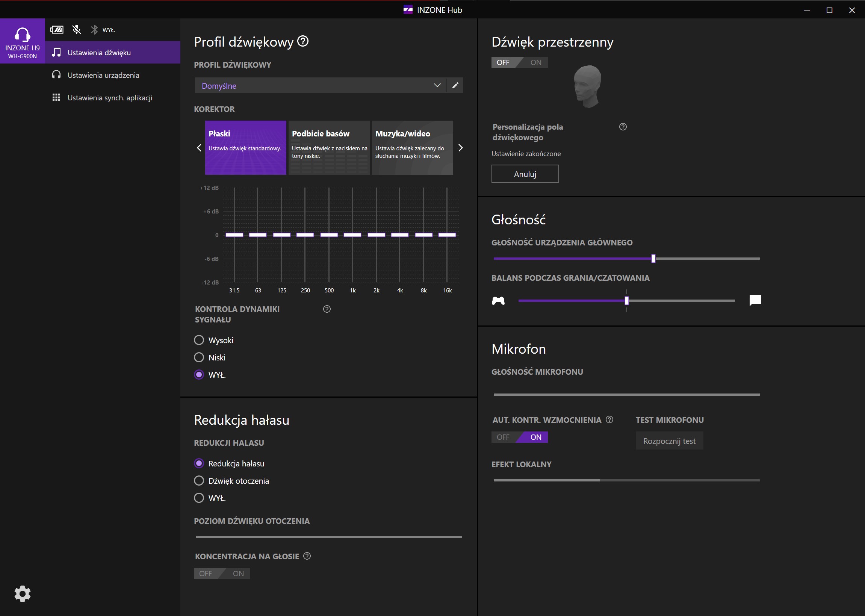Image resolution: width=865 pixels, height=616 pixels.
Task: Click the battery status icon
Action: click(57, 30)
